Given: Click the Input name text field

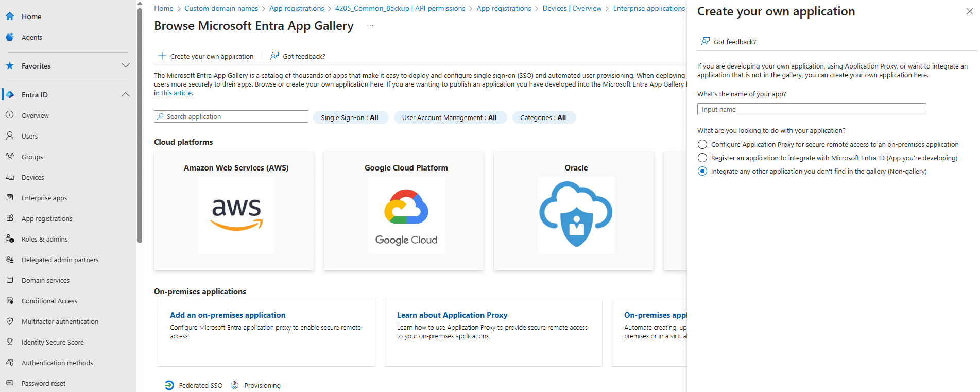Looking at the screenshot, I should click(812, 109).
